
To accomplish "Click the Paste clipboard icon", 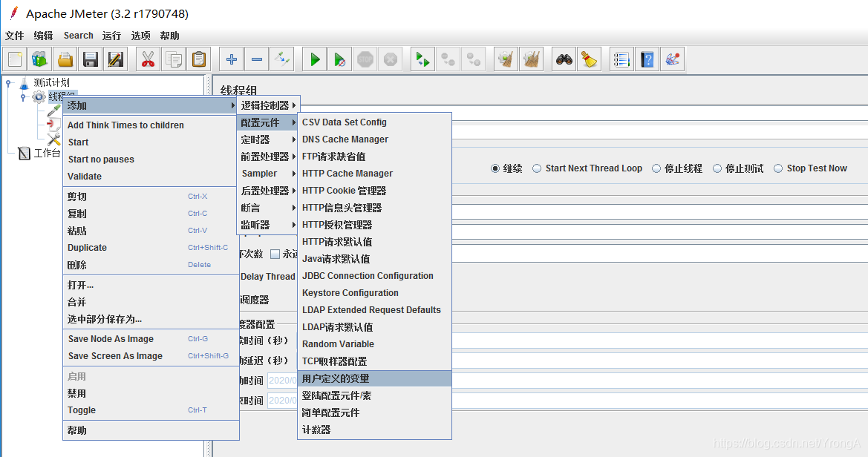I will pyautogui.click(x=199, y=59).
